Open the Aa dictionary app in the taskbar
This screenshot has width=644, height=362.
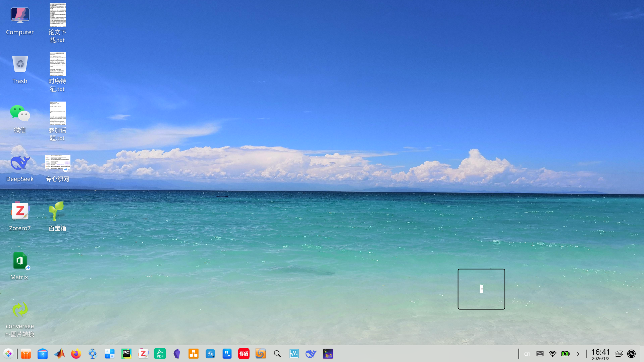point(210,354)
